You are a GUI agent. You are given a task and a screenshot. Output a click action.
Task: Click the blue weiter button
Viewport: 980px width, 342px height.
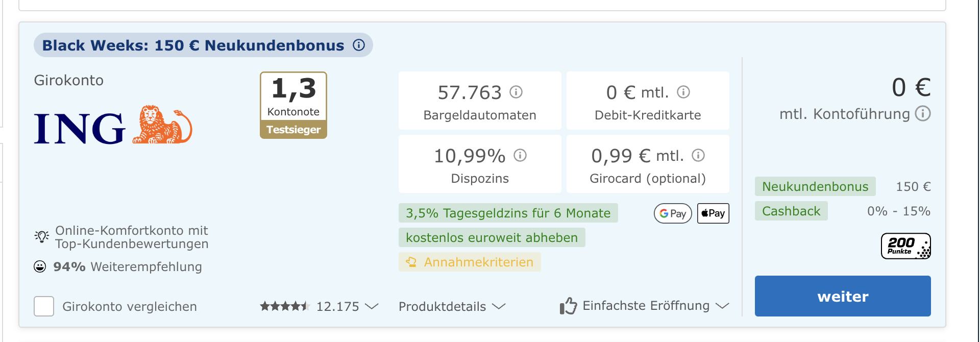[843, 296]
